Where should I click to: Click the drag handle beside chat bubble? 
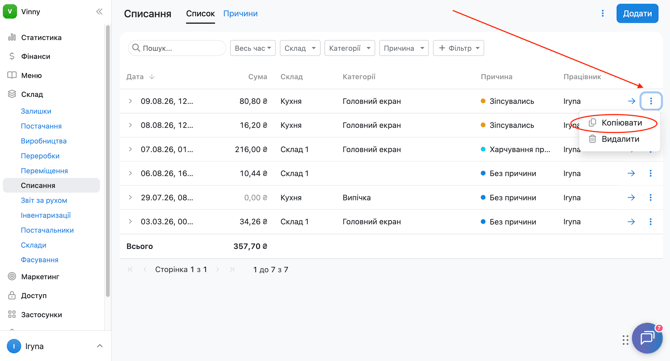pos(625,340)
